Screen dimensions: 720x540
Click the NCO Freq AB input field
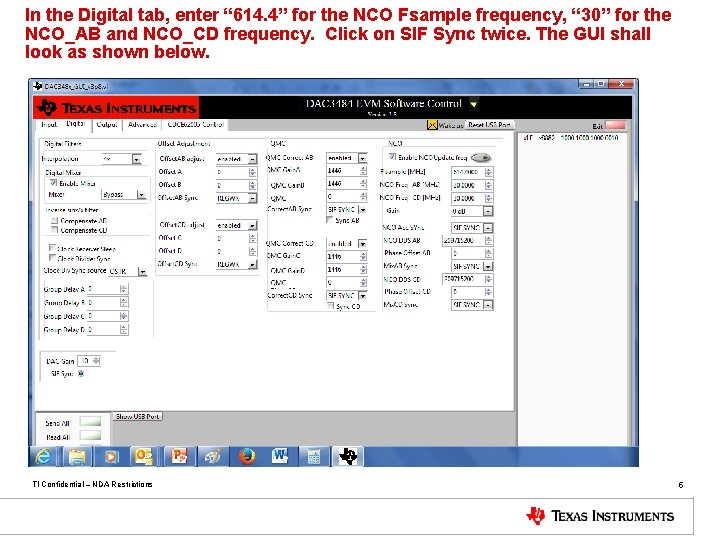467,186
